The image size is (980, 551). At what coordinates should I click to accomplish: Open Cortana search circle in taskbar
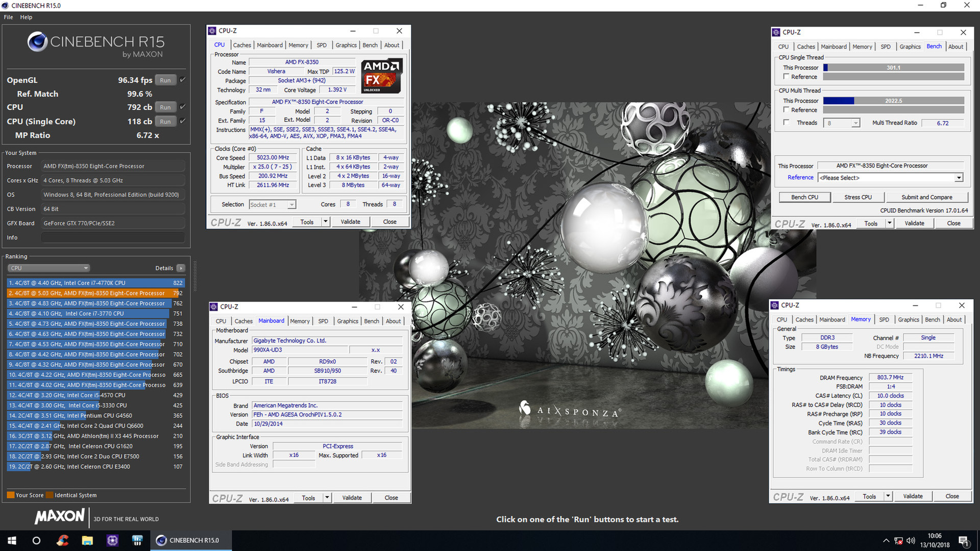(x=36, y=540)
